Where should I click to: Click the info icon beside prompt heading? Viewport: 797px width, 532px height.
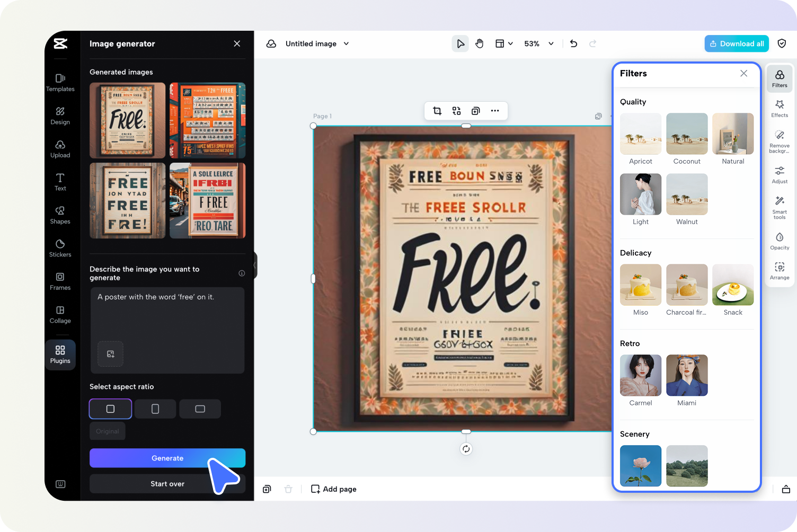click(242, 273)
